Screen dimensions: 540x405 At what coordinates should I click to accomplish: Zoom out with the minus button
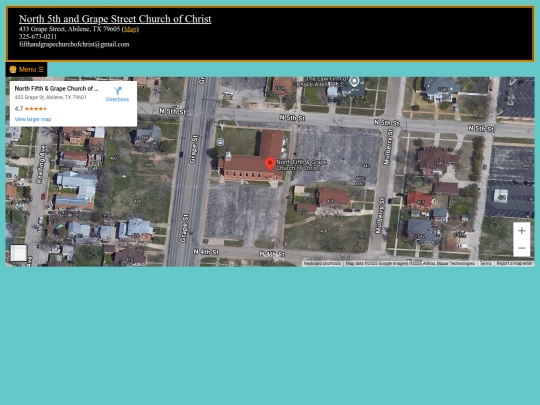(x=521, y=248)
